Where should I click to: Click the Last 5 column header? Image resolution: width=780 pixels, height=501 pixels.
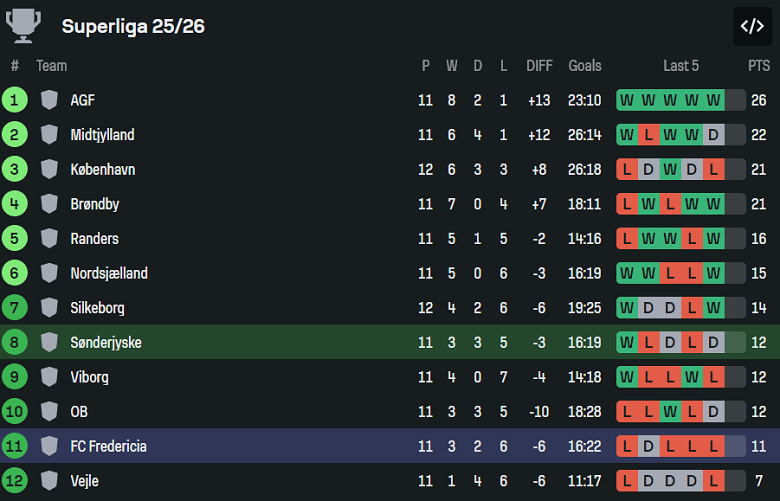pyautogui.click(x=681, y=66)
